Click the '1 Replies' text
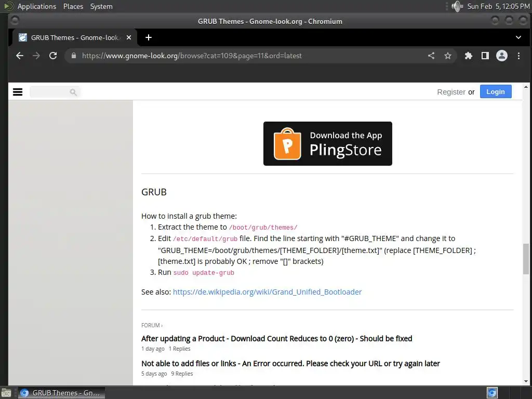Viewport: 532px width, 399px height. pyautogui.click(x=179, y=349)
